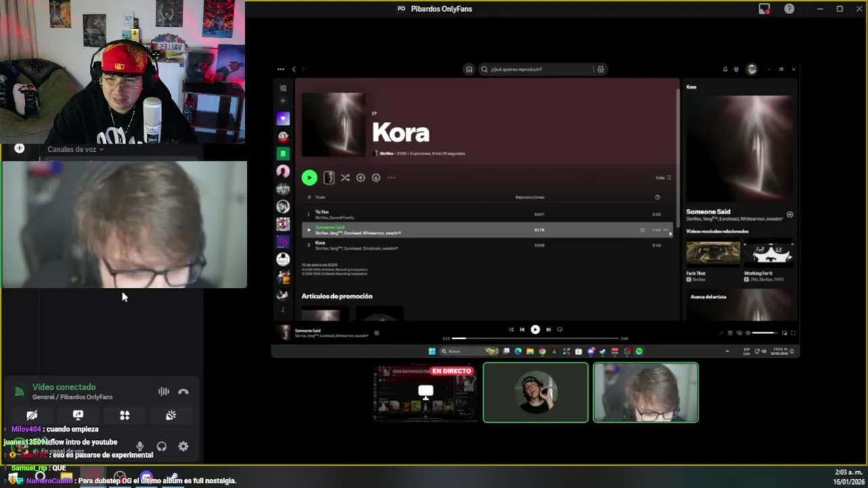Go to Spotify Home
868x488 pixels.
click(x=469, y=69)
